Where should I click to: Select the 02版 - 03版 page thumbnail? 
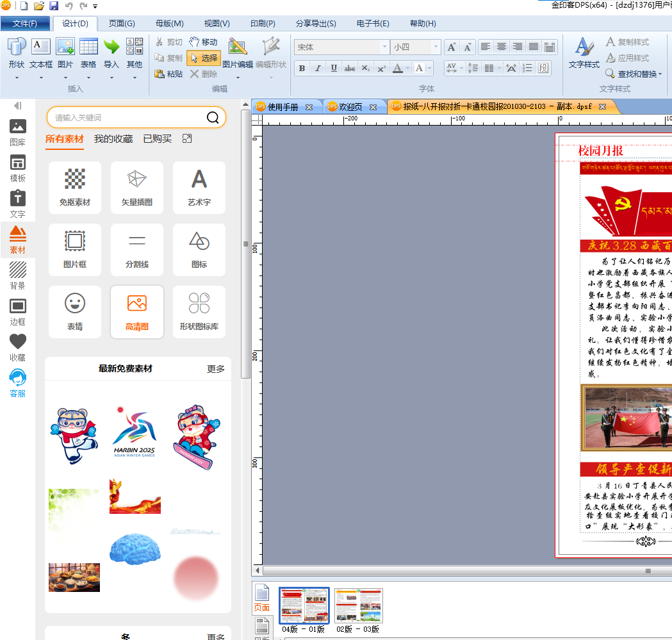coord(359,605)
